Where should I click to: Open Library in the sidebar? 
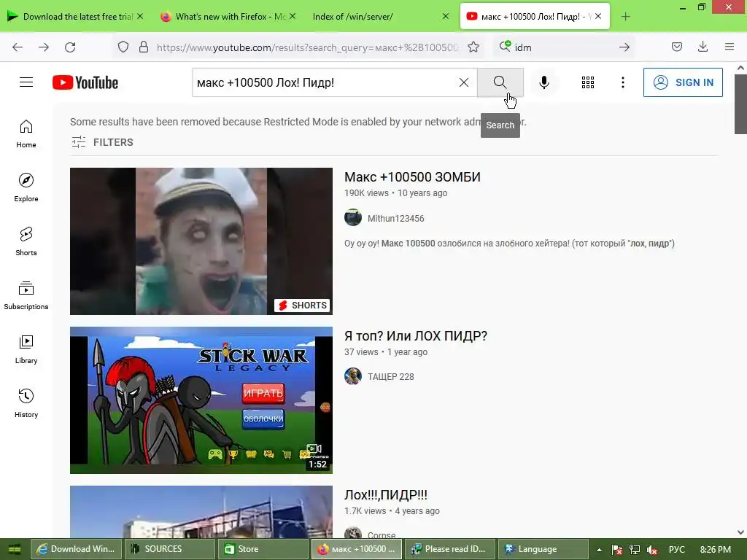[x=26, y=349]
